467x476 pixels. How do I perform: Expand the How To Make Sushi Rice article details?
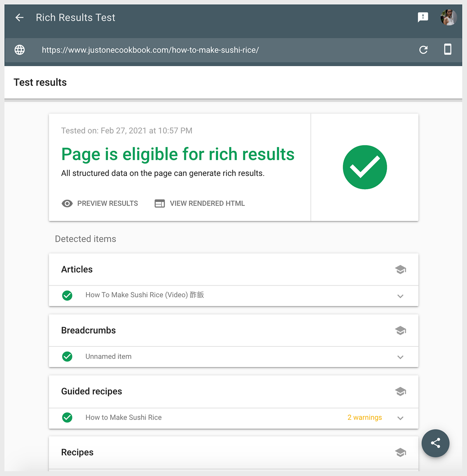400,296
